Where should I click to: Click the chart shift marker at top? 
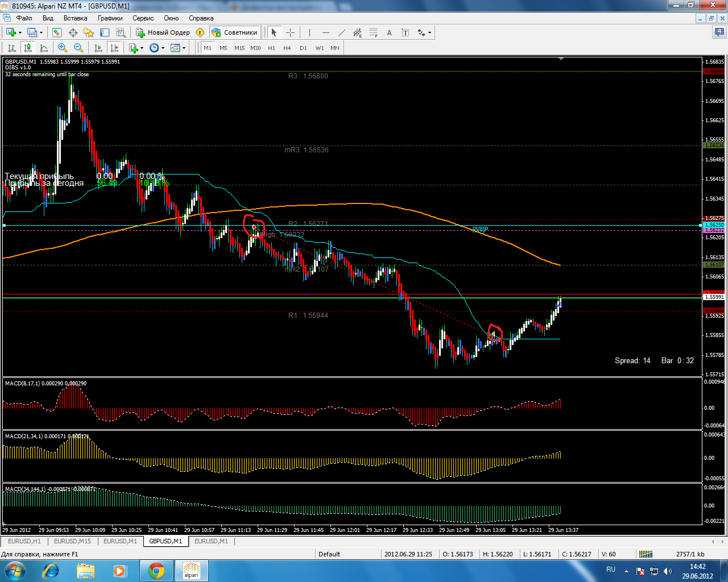pos(561,59)
